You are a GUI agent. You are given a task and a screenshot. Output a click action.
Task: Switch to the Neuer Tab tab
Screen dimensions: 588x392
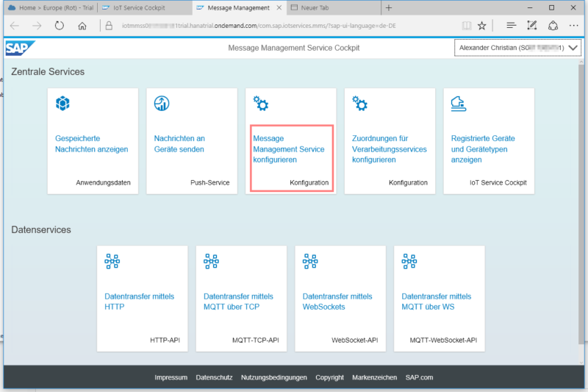[x=334, y=7]
